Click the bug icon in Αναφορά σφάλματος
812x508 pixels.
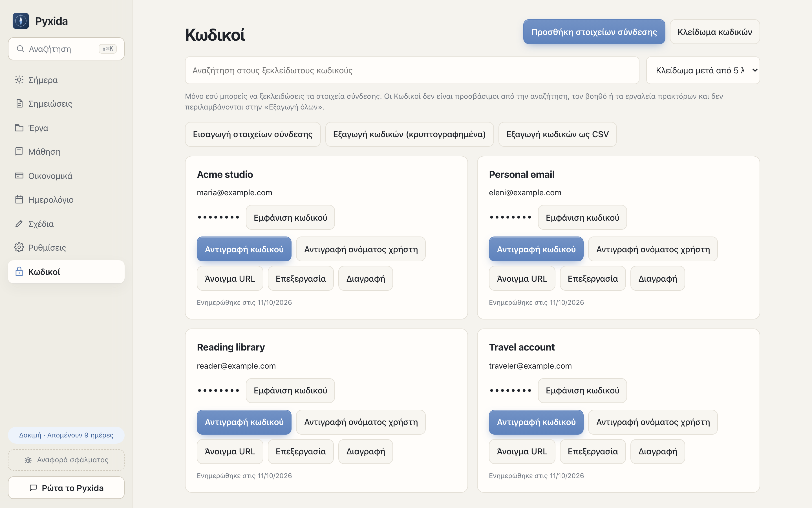pyautogui.click(x=28, y=460)
